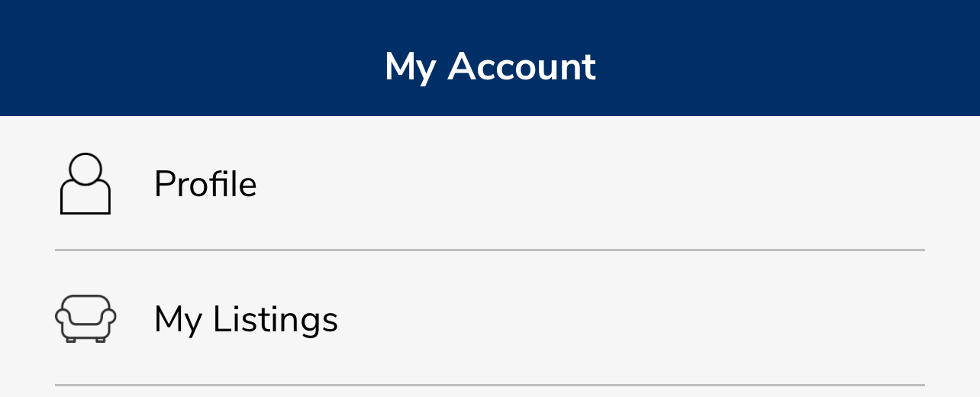Open the Profile menu item
This screenshot has width=980, height=397.
coord(490,183)
